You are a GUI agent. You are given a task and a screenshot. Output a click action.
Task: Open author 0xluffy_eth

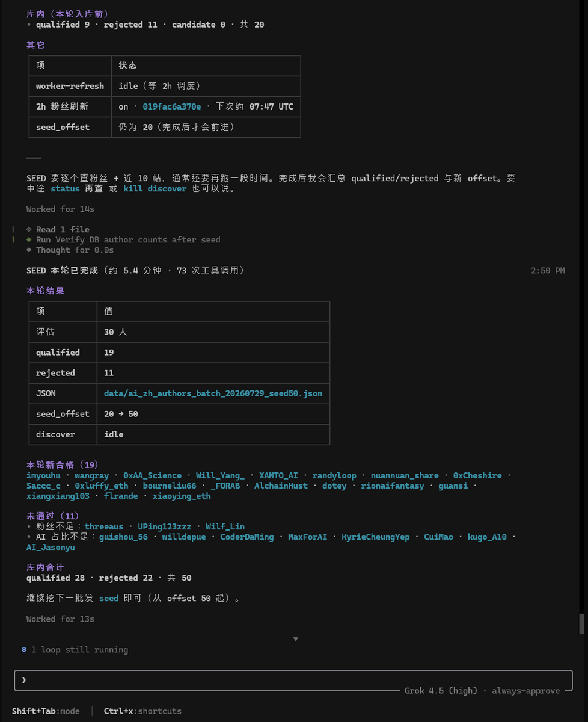102,486
